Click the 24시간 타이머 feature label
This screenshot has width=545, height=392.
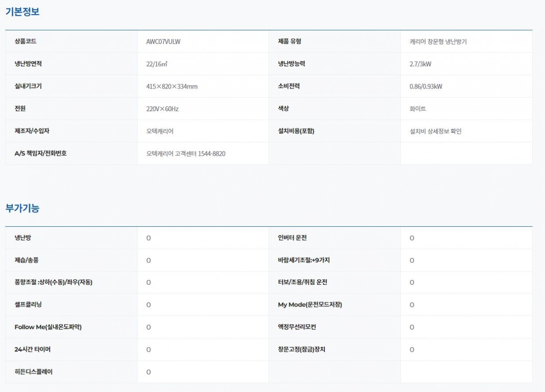pyautogui.click(x=32, y=349)
